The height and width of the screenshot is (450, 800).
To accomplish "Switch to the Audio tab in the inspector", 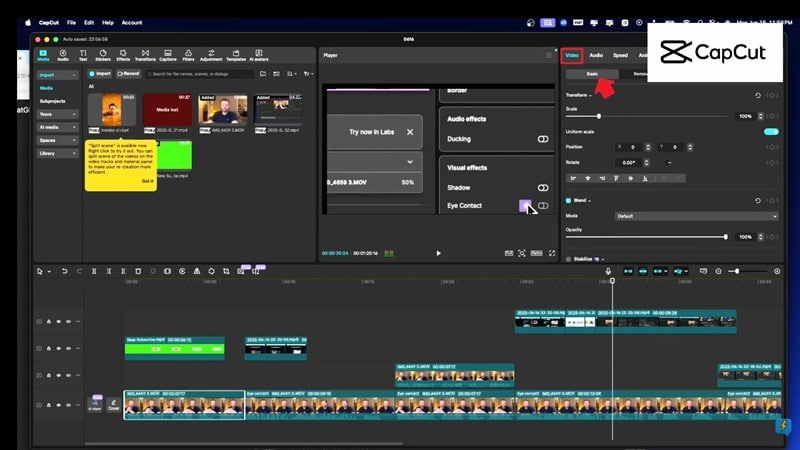I will click(596, 55).
